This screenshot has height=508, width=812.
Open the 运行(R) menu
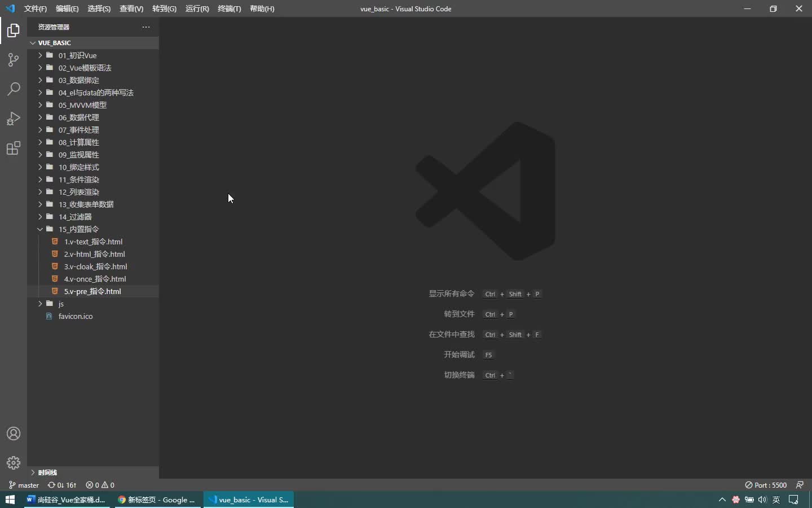click(197, 8)
